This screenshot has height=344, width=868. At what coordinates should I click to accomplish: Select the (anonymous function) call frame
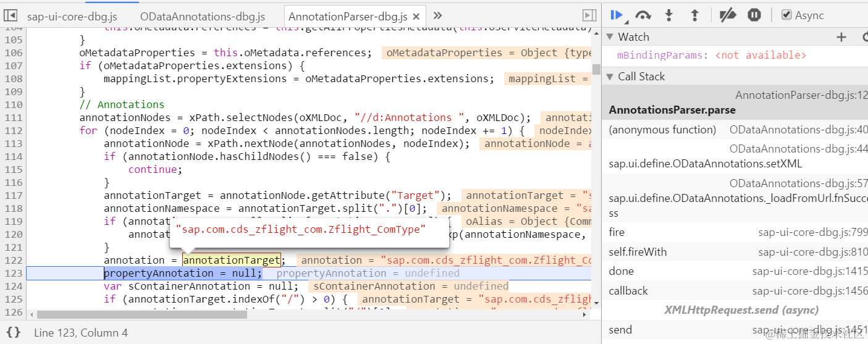tap(735, 130)
